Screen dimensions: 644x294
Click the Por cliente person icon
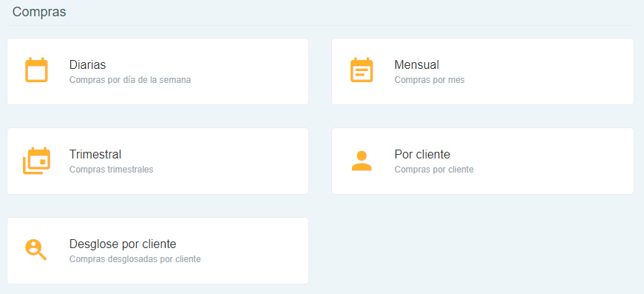coord(362,161)
